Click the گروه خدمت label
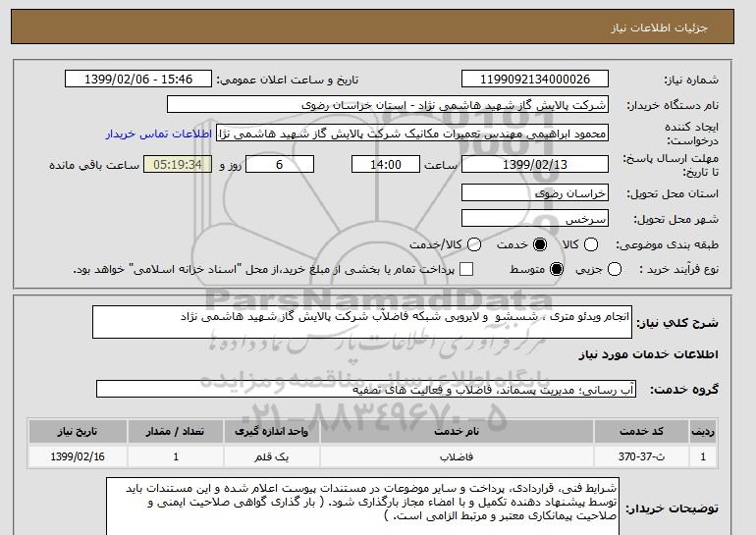The image size is (756, 535). (683, 390)
